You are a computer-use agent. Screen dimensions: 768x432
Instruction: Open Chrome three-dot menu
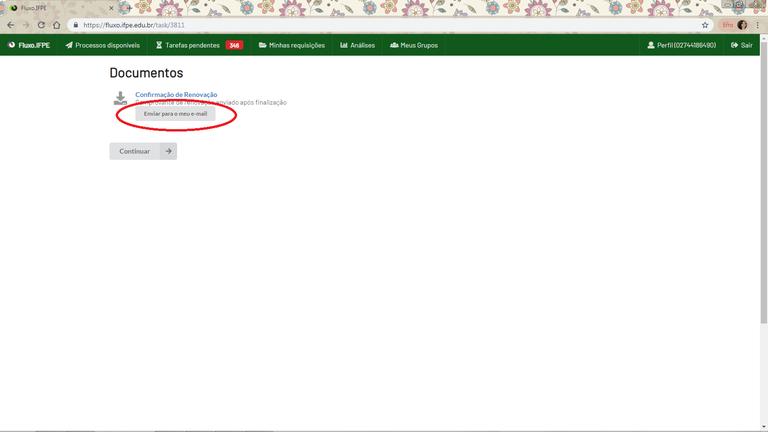coord(757,25)
